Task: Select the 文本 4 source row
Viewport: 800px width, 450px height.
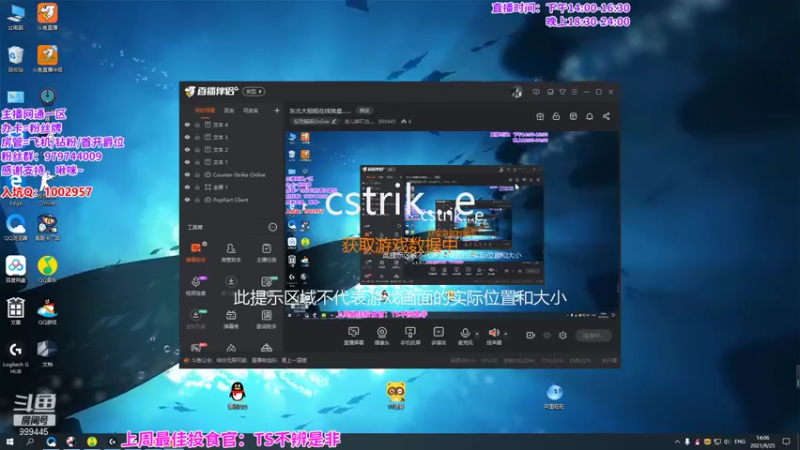Action: tap(232, 124)
